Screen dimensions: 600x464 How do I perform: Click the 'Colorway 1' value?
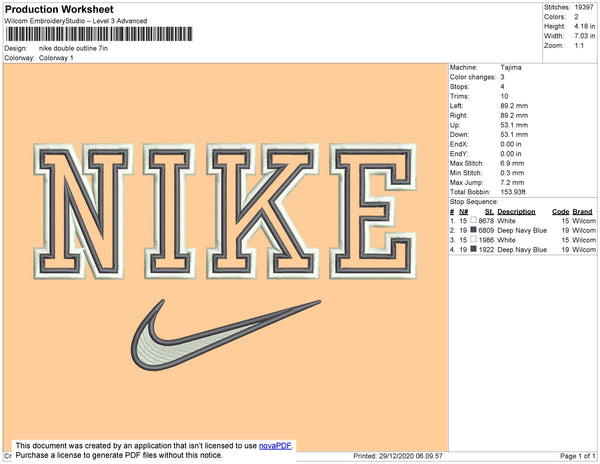coord(56,58)
